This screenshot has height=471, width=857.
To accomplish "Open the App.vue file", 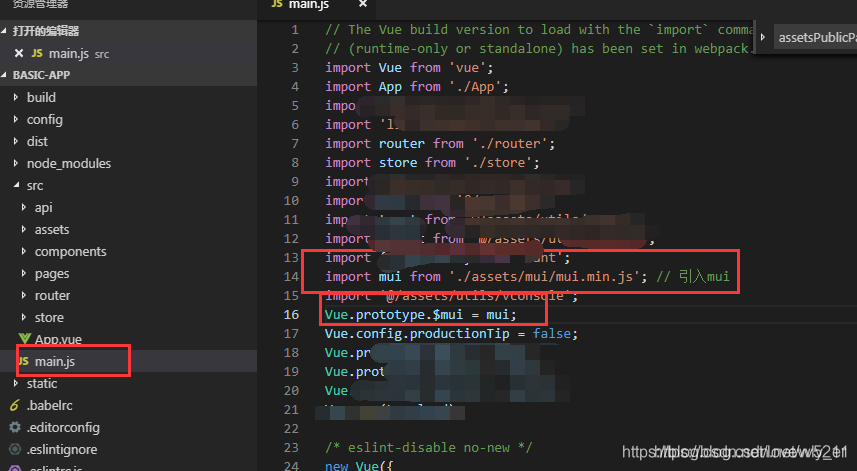I will coord(58,339).
